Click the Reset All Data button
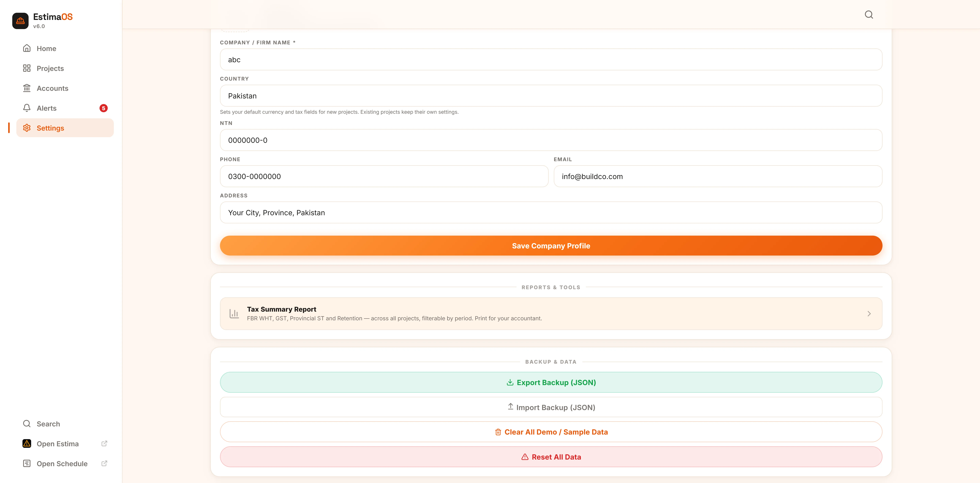 point(551,457)
